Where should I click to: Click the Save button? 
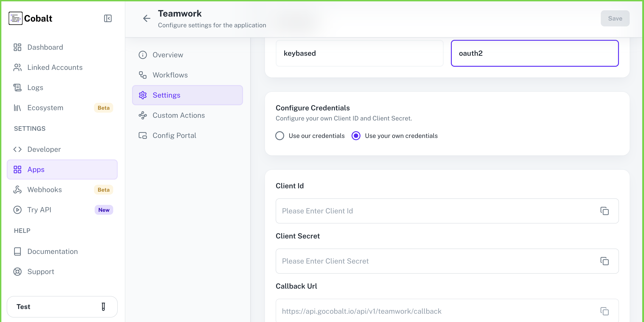click(615, 18)
